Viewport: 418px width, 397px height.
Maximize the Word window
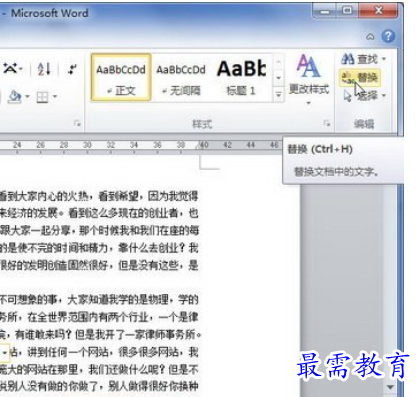[347, 11]
